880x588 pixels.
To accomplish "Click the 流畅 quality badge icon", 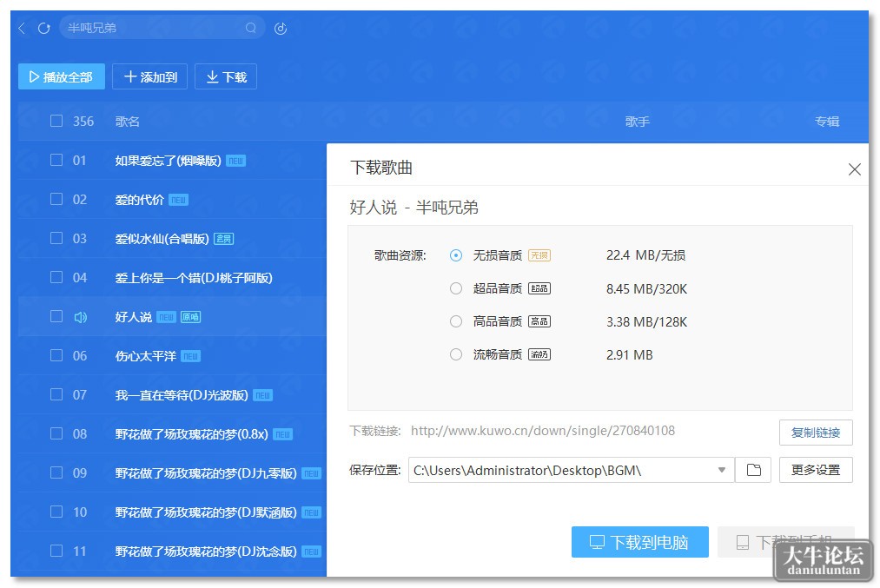I will [539, 354].
